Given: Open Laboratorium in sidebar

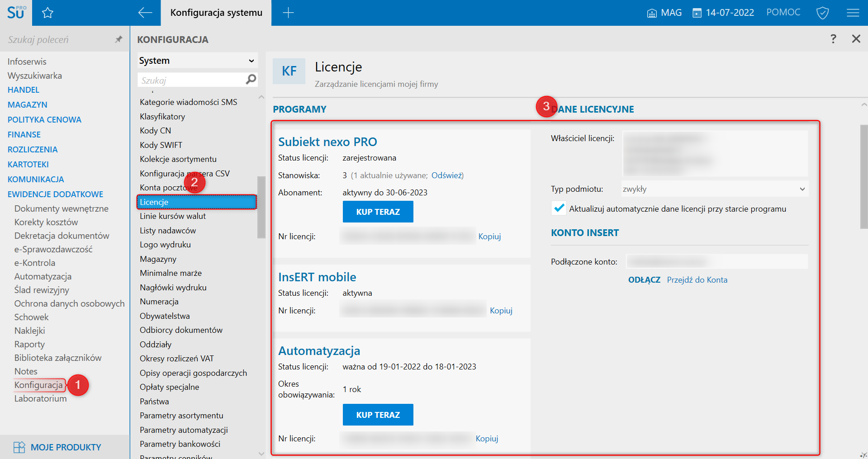Looking at the screenshot, I should click(40, 398).
